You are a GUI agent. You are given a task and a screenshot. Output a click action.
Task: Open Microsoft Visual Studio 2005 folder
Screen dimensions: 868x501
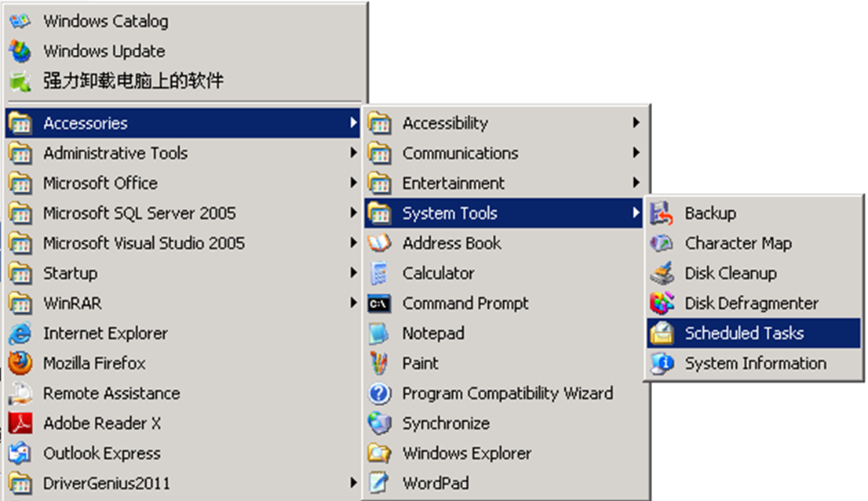click(x=183, y=243)
